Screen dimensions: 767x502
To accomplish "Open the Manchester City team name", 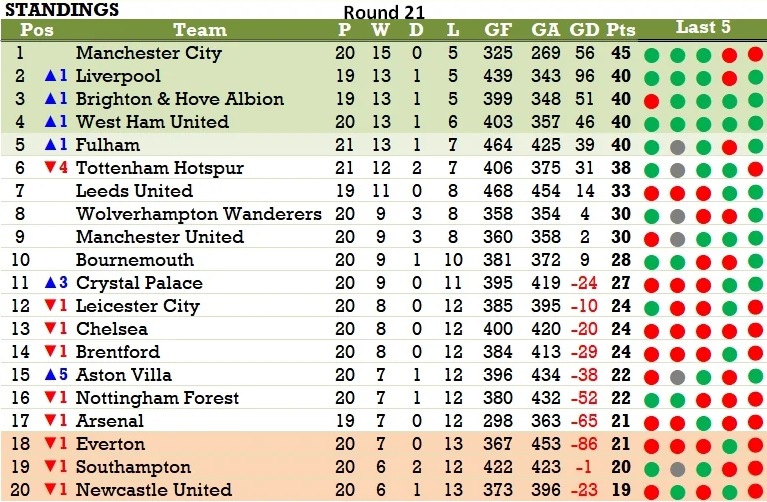I will (149, 53).
